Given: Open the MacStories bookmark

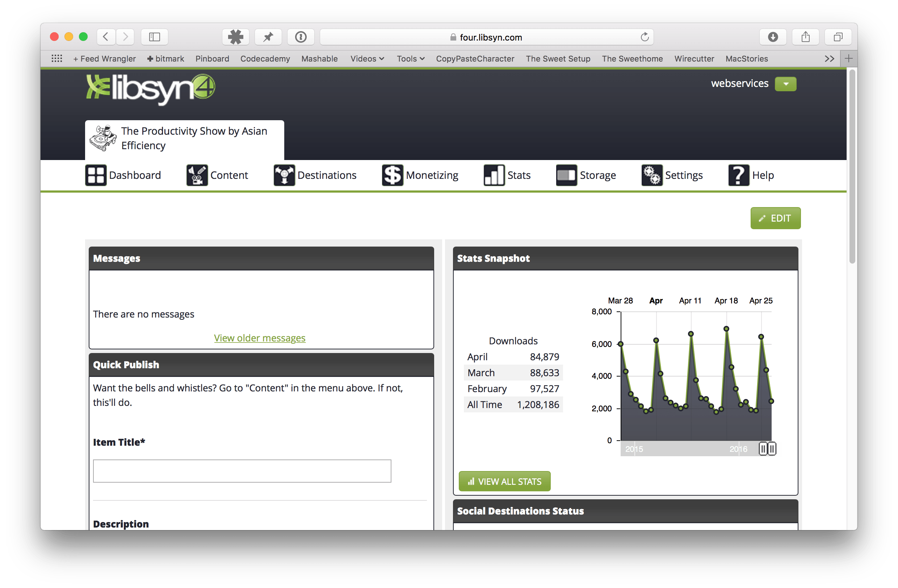Looking at the screenshot, I should (747, 58).
